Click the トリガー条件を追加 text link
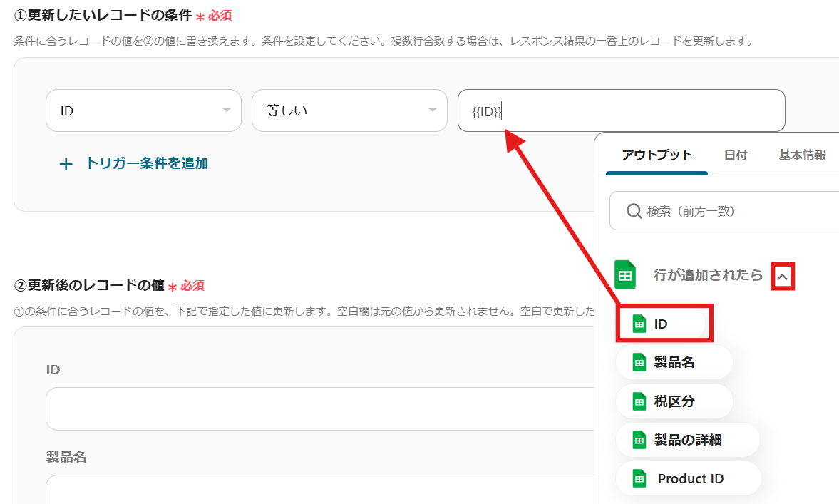This screenshot has height=504, width=839. coord(146,163)
